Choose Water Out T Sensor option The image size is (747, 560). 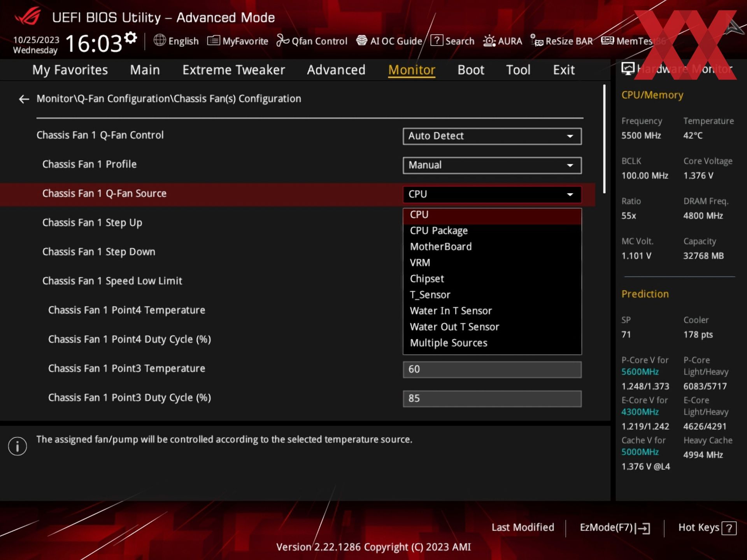pyautogui.click(x=492, y=327)
